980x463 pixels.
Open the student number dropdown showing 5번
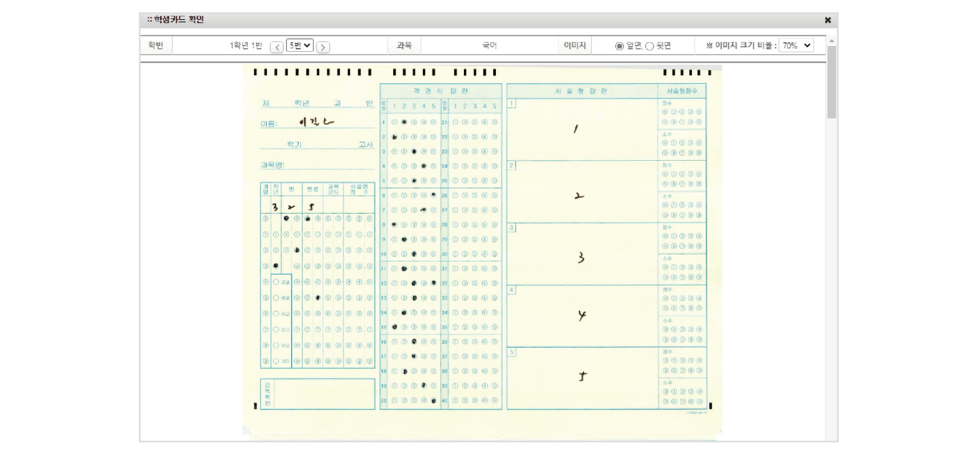point(299,46)
